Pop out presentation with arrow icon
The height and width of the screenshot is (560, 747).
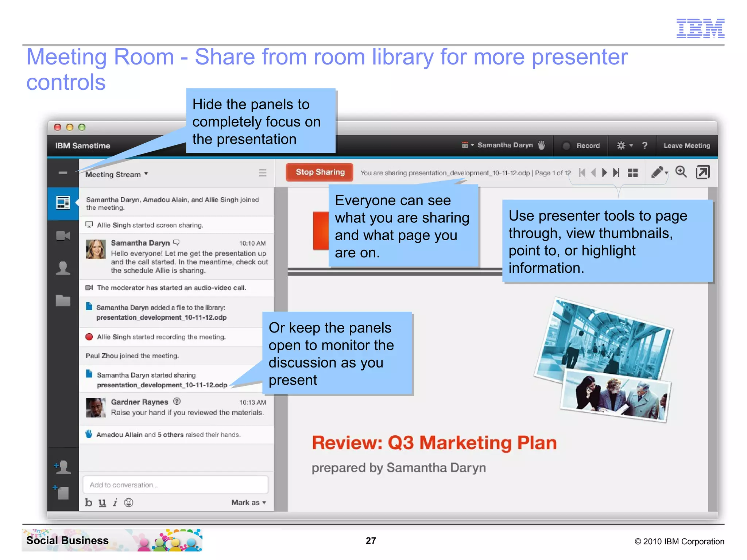tap(703, 172)
